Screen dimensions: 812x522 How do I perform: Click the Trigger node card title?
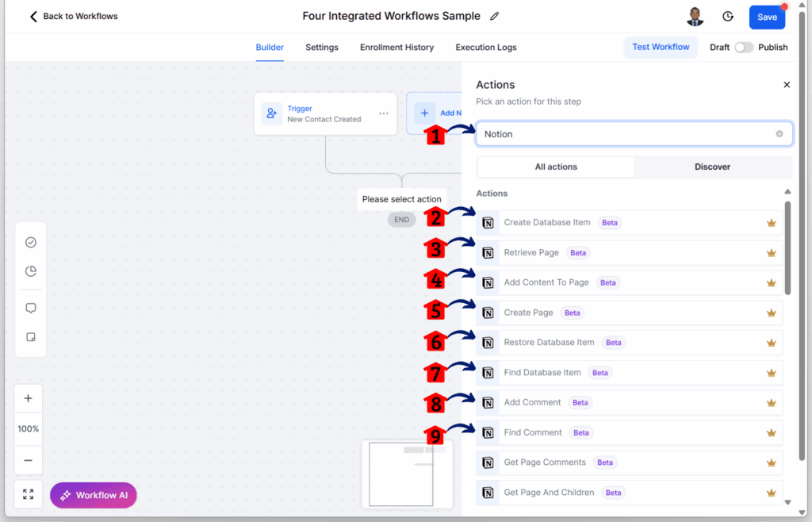(x=300, y=109)
